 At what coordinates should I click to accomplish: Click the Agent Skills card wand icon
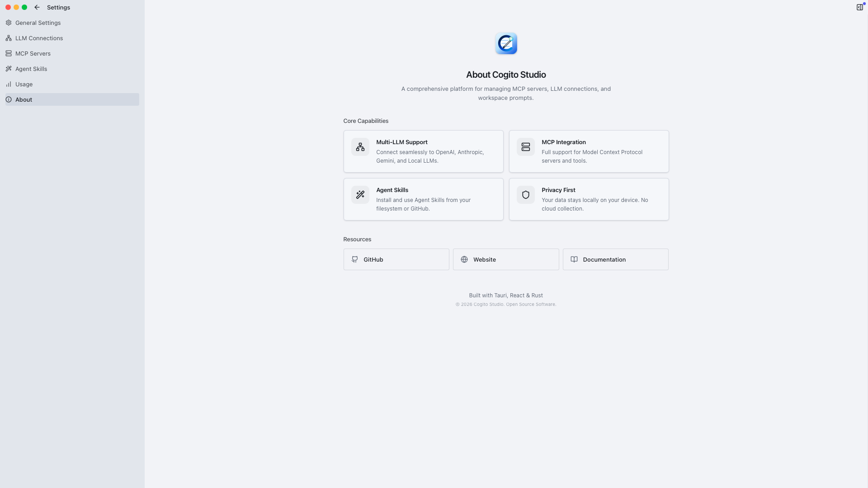360,195
